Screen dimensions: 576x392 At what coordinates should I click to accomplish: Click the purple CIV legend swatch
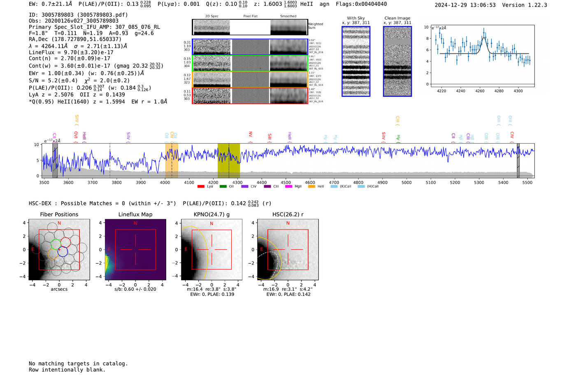point(245,187)
